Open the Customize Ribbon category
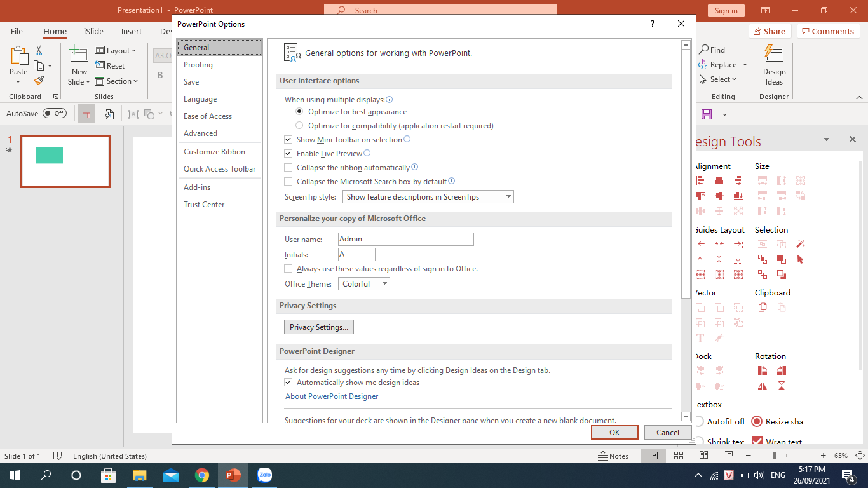 (219, 152)
